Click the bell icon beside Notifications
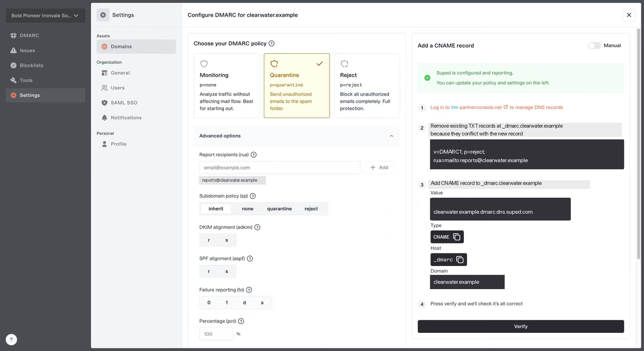The image size is (644, 351). (105, 118)
